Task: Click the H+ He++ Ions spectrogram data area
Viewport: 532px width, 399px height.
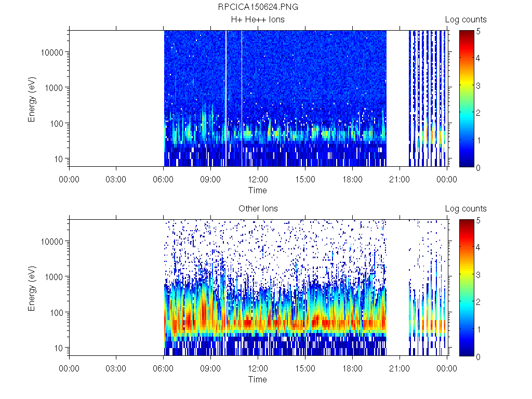Action: (x=259, y=98)
